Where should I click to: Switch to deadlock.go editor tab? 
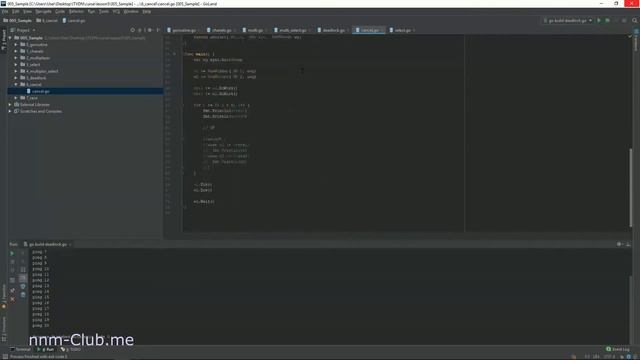(x=333, y=30)
